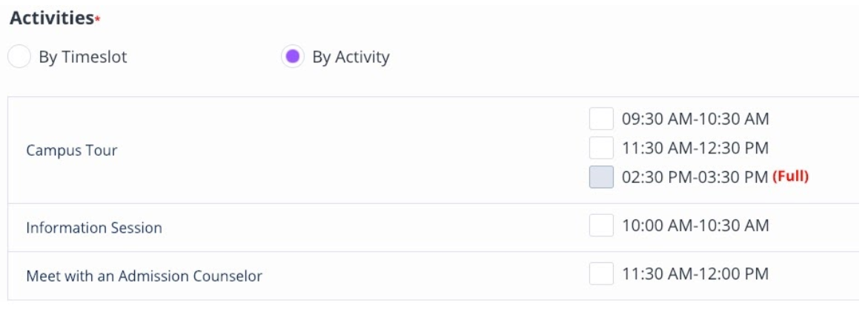This screenshot has width=868, height=309.
Task: Click the Campus Tour activity name
Action: coord(72,150)
